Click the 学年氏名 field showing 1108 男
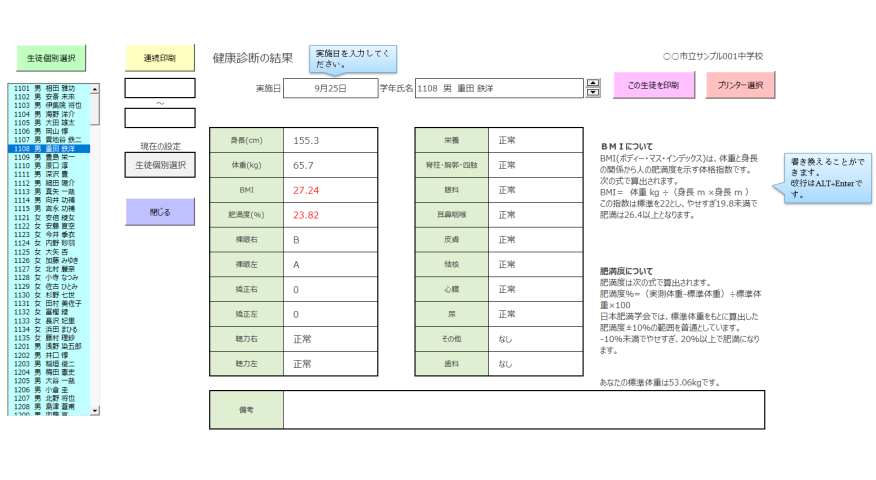 tap(497, 88)
